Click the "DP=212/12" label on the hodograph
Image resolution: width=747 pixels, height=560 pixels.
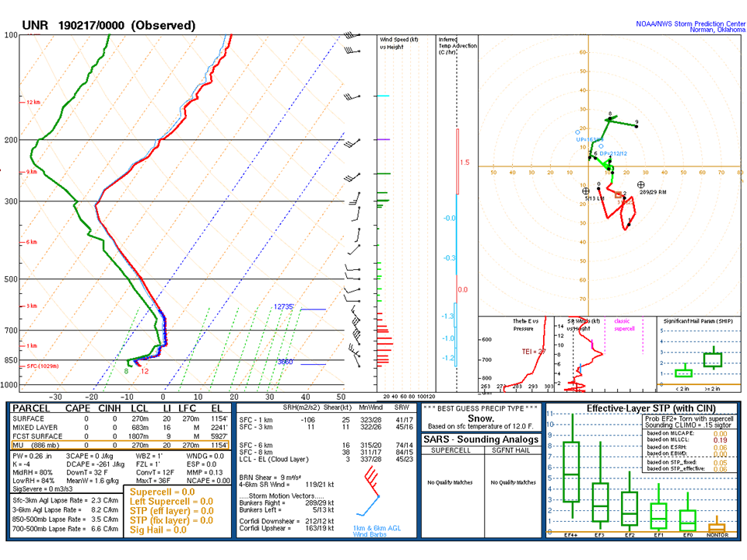tap(613, 154)
